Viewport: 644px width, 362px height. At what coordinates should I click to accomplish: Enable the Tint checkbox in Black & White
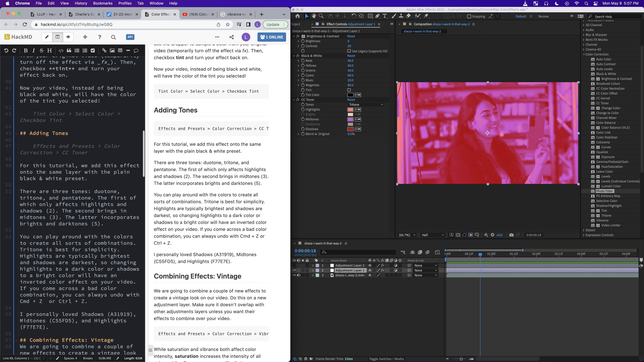(349, 90)
